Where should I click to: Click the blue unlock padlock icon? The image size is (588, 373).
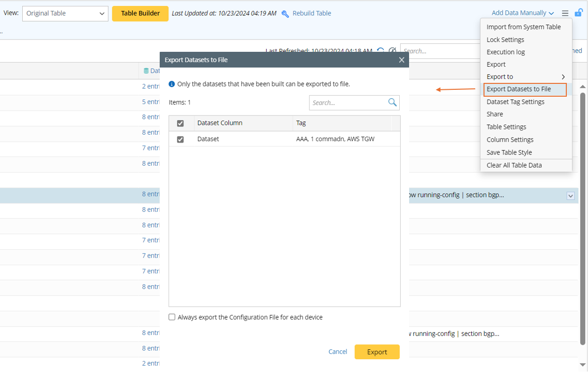pos(579,13)
